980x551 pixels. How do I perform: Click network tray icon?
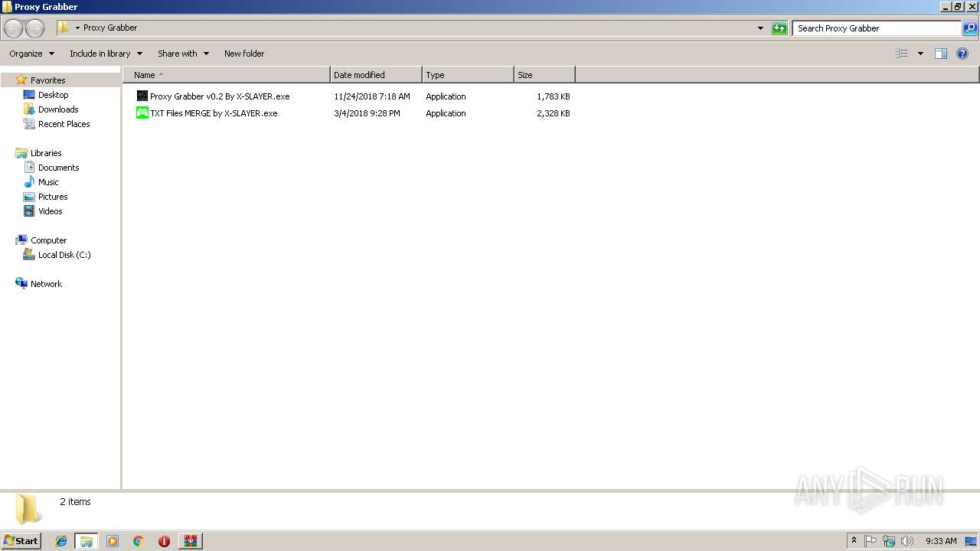[x=889, y=541]
